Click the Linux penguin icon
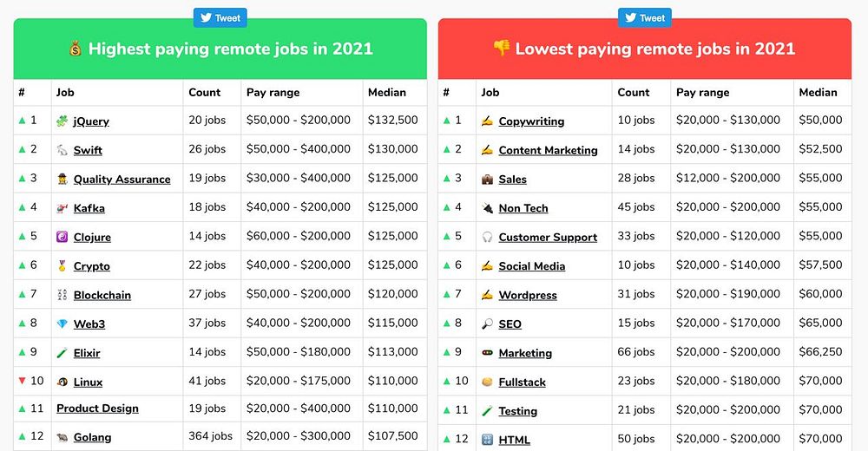The width and height of the screenshot is (868, 451). pyautogui.click(x=62, y=382)
